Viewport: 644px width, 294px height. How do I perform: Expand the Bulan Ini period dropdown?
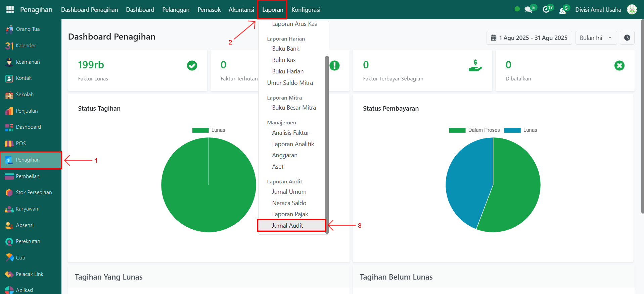[x=596, y=38]
